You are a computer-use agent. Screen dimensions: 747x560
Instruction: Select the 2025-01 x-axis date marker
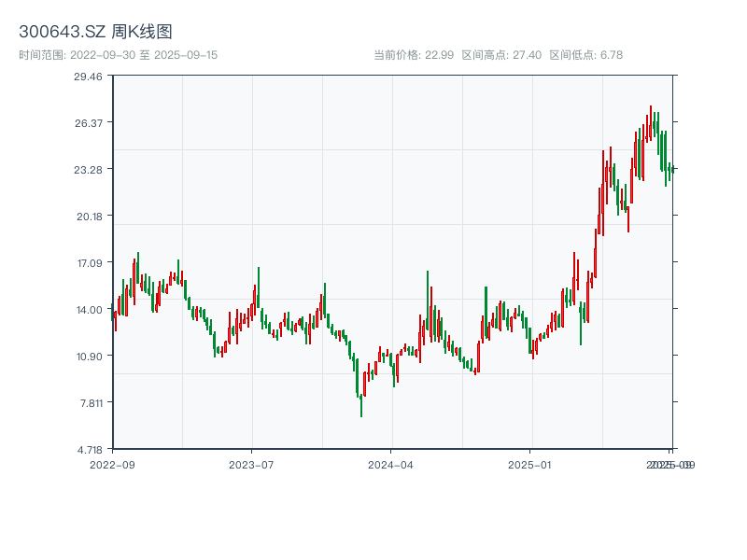point(530,464)
